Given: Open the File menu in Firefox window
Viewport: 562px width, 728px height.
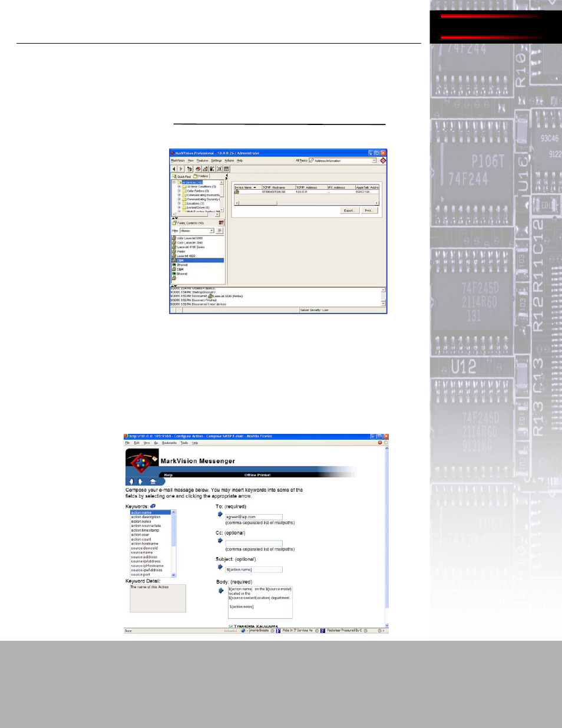Looking at the screenshot, I should coord(127,443).
